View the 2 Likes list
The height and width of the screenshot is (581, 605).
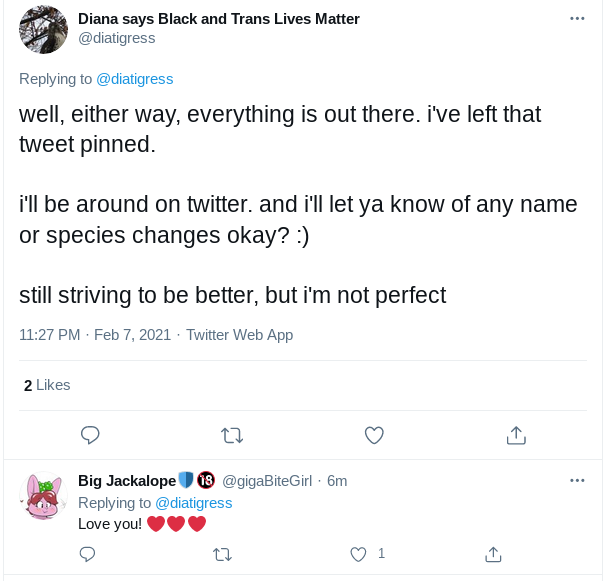[47, 385]
